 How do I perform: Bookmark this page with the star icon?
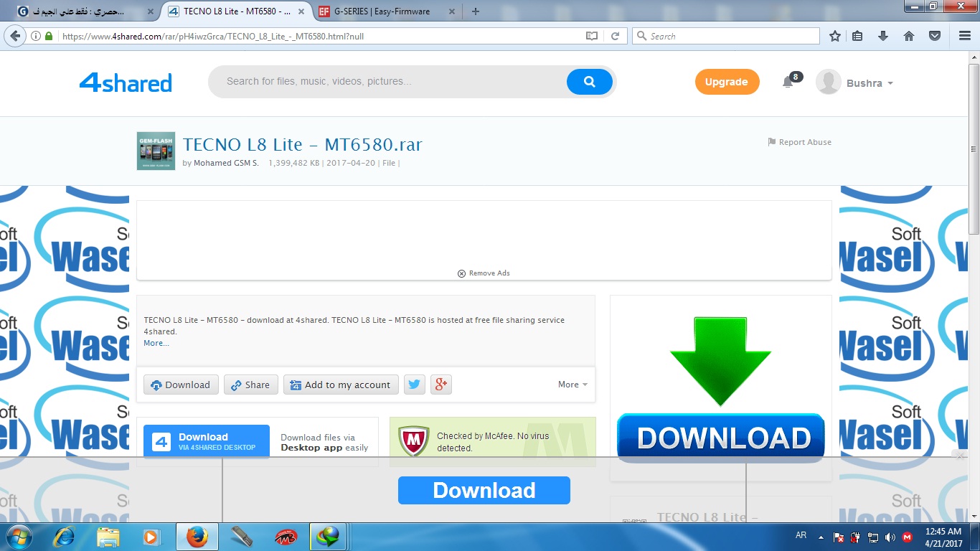pyautogui.click(x=835, y=36)
